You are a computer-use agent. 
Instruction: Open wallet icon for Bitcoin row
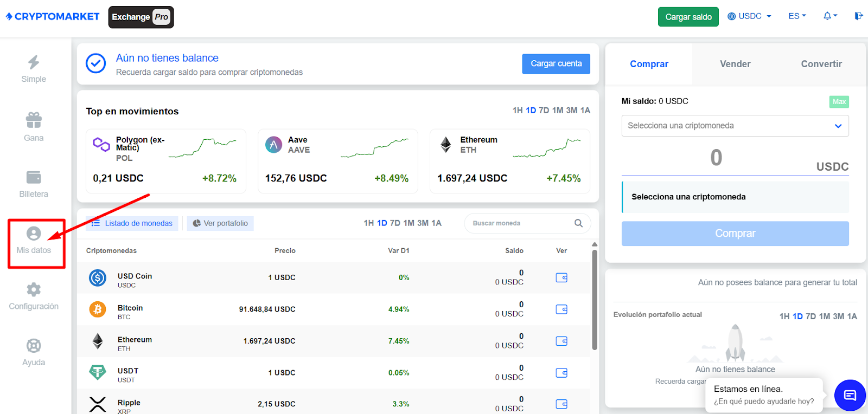(561, 309)
